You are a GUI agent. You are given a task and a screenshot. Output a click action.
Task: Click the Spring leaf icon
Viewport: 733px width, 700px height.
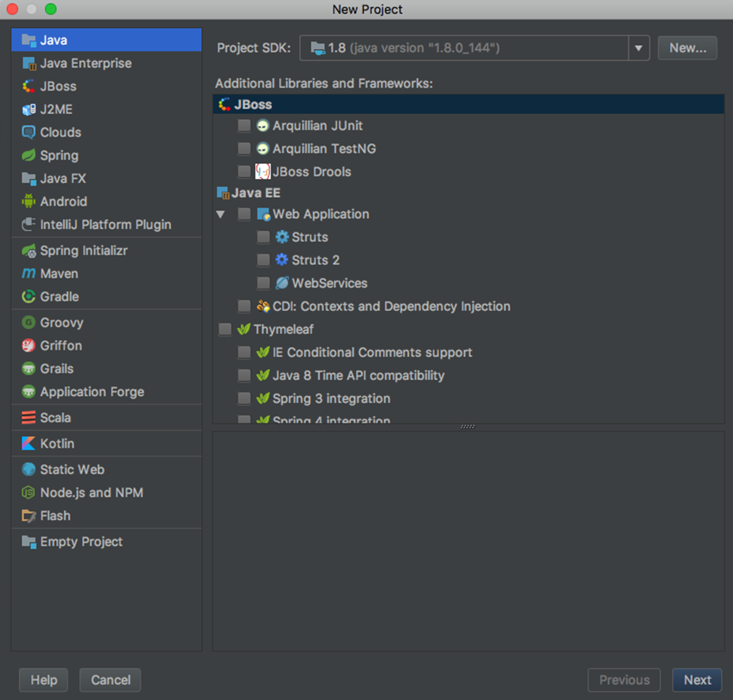29,156
